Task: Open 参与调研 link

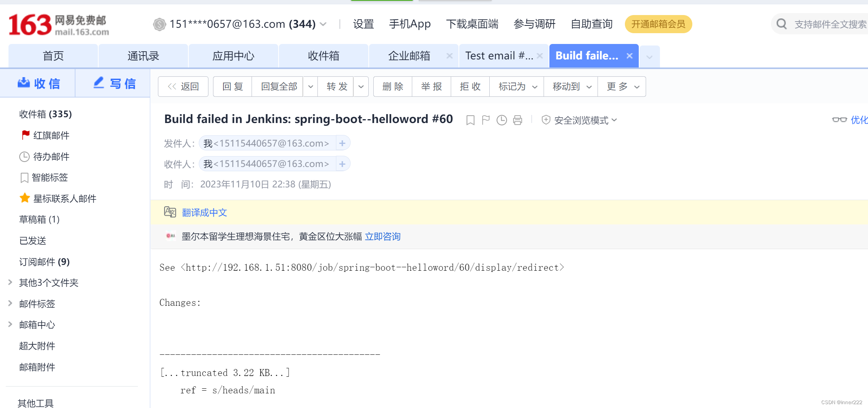Action: 534,24
